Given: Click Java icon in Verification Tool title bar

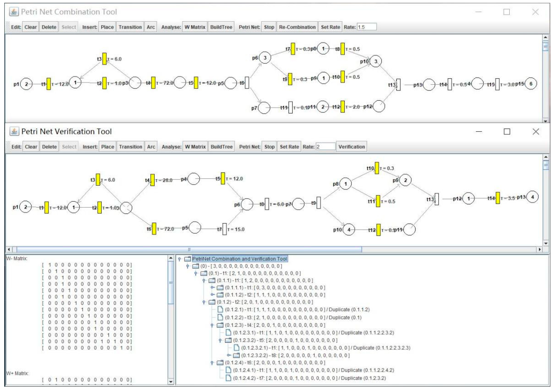Looking at the screenshot, I should [14, 131].
